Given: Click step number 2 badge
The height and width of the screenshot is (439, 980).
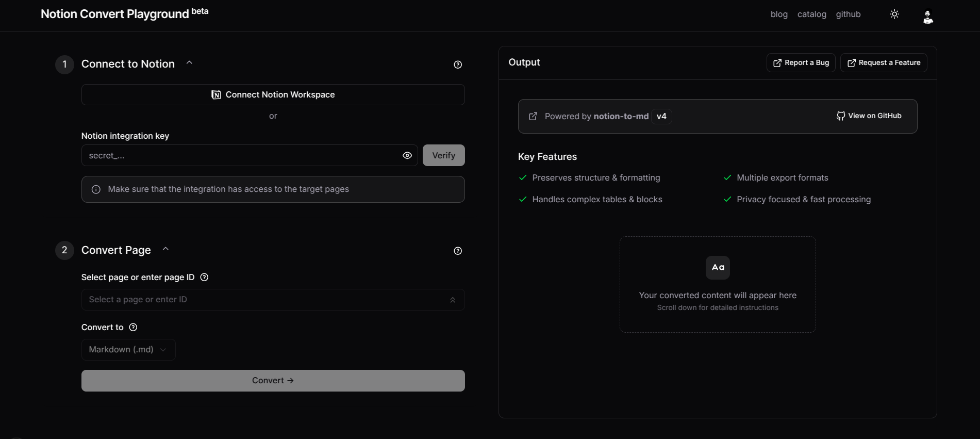Looking at the screenshot, I should [64, 250].
